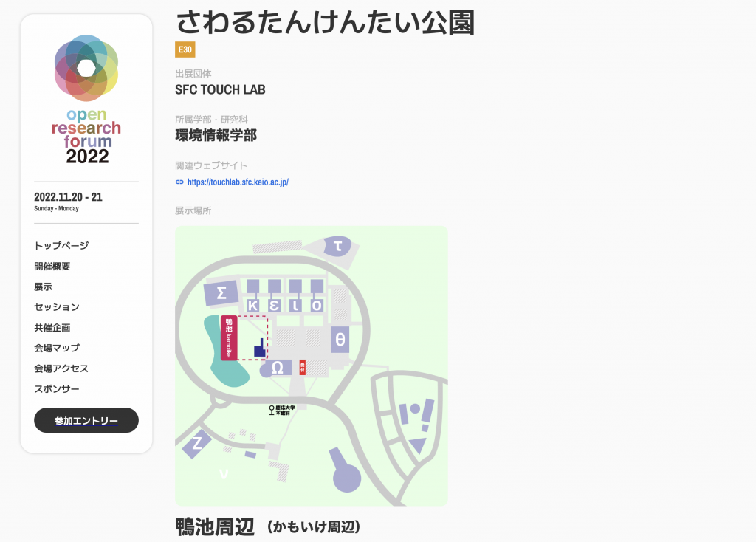Viewport: 756px width, 542px height.
Task: Open the スポンサー menu item
Action: click(x=56, y=389)
